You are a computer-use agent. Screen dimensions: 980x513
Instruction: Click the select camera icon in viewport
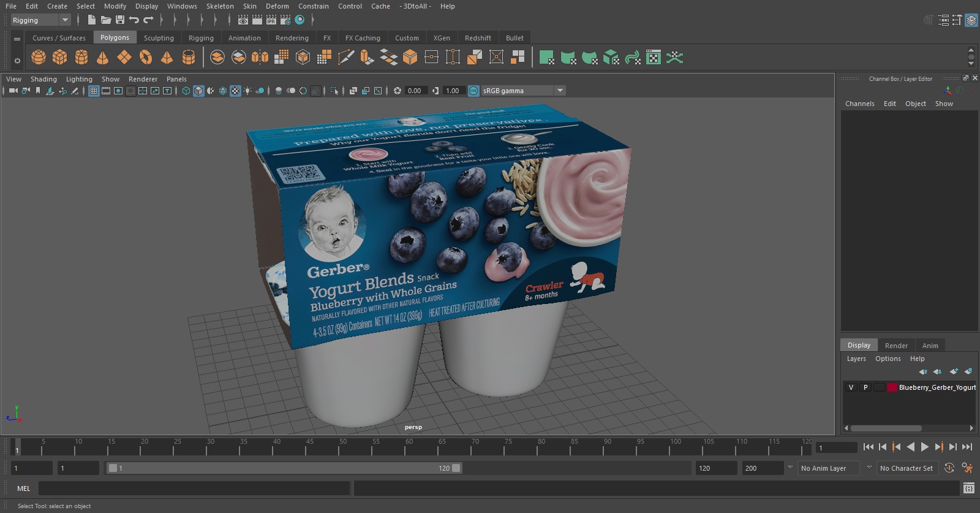click(13, 91)
